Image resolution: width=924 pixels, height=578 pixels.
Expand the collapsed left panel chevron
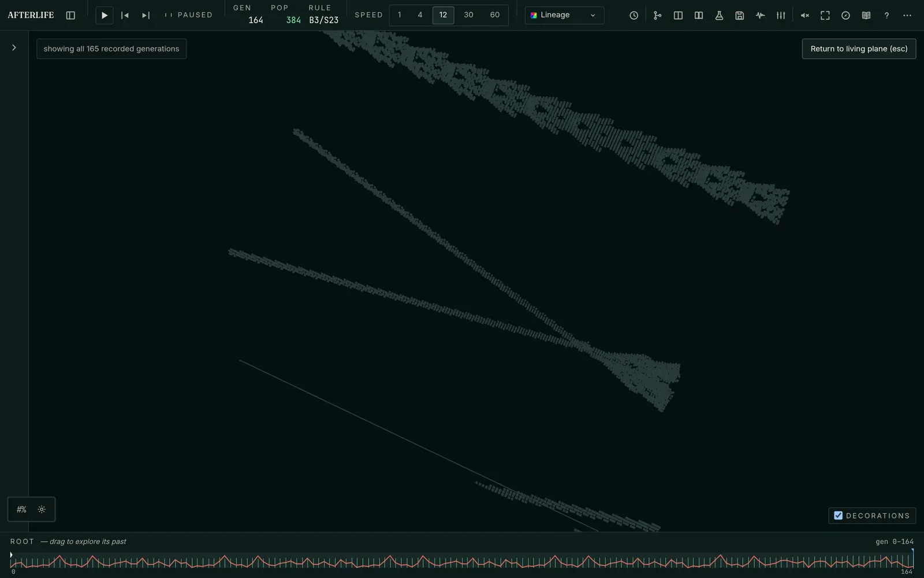pyautogui.click(x=14, y=47)
